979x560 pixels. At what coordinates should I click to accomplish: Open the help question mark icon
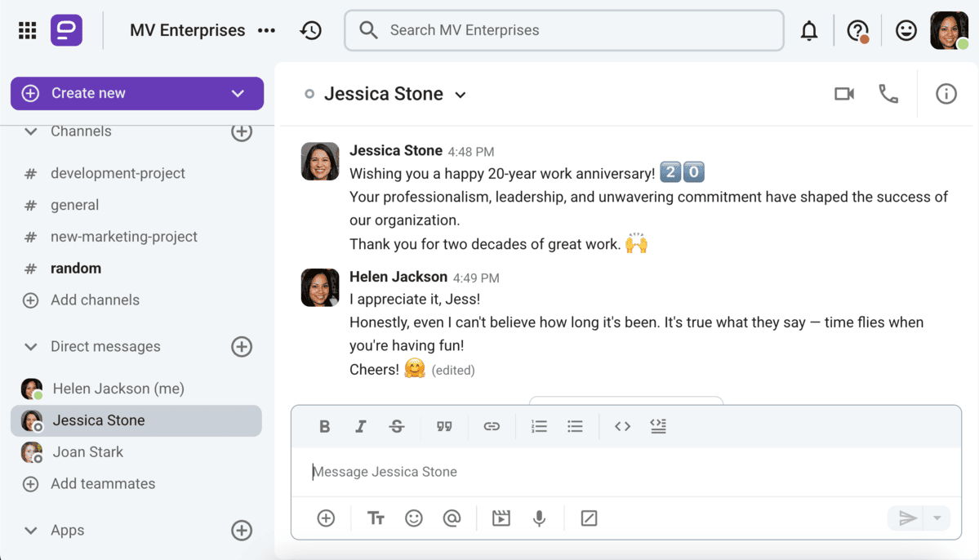858,30
